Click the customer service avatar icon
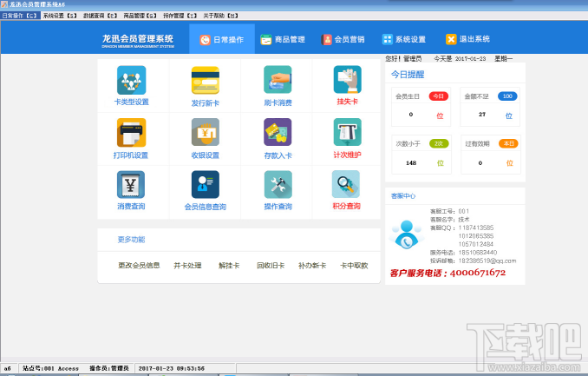The height and width of the screenshot is (376, 588). [x=407, y=234]
